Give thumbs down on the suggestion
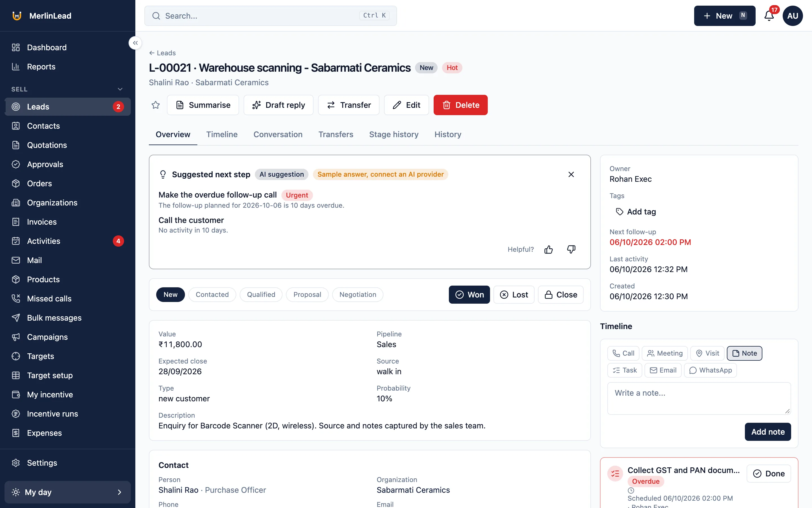Viewport: 812px width, 508px height. (x=571, y=249)
